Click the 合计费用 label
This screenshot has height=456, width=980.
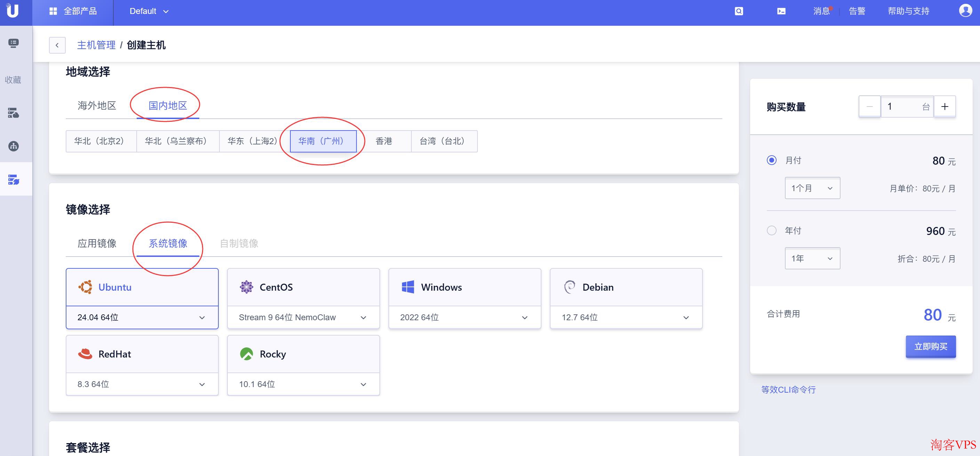coord(783,314)
